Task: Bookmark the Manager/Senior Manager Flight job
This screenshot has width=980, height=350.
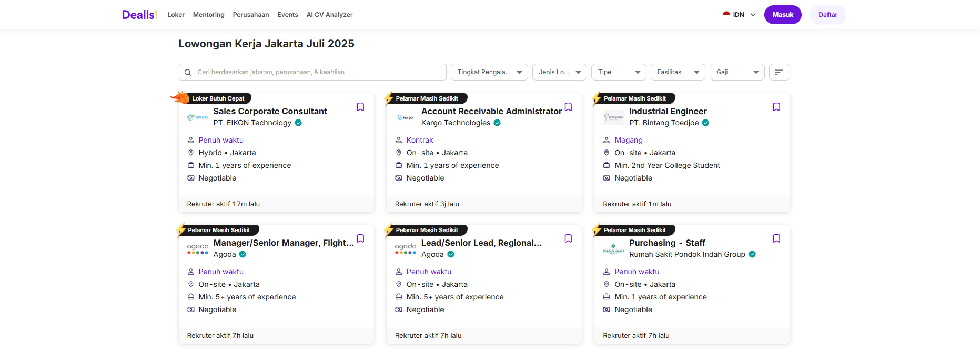Action: tap(360, 238)
